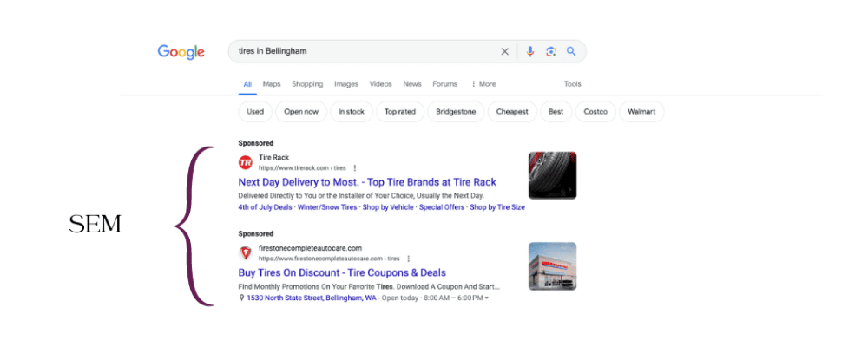Click the Tire Rack favicon logo
Viewport: 868px width, 347px height.
coord(246,162)
